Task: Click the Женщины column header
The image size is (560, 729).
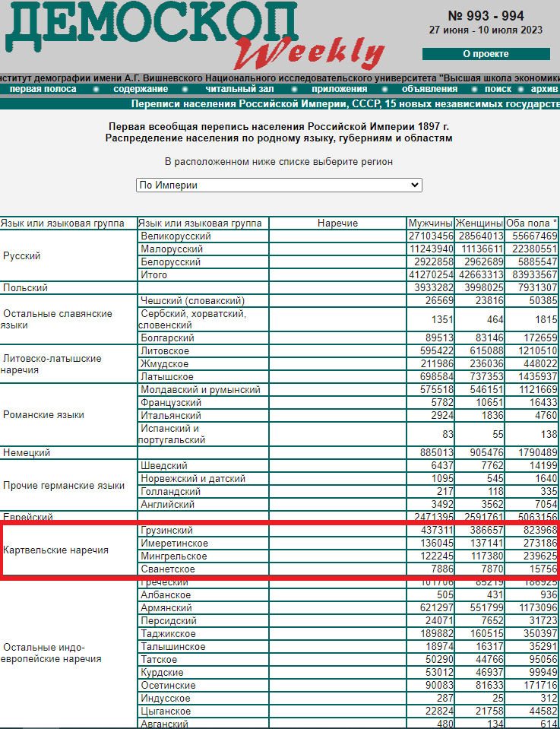Action: pos(479,223)
